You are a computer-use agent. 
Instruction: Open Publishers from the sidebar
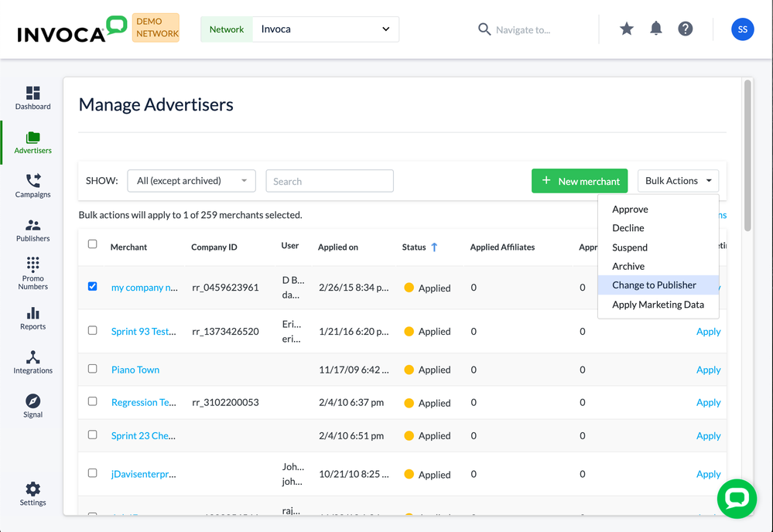point(32,226)
